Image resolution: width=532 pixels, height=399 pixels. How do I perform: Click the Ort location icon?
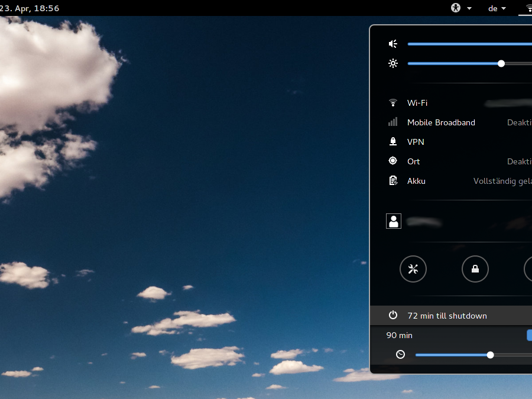[x=392, y=161]
